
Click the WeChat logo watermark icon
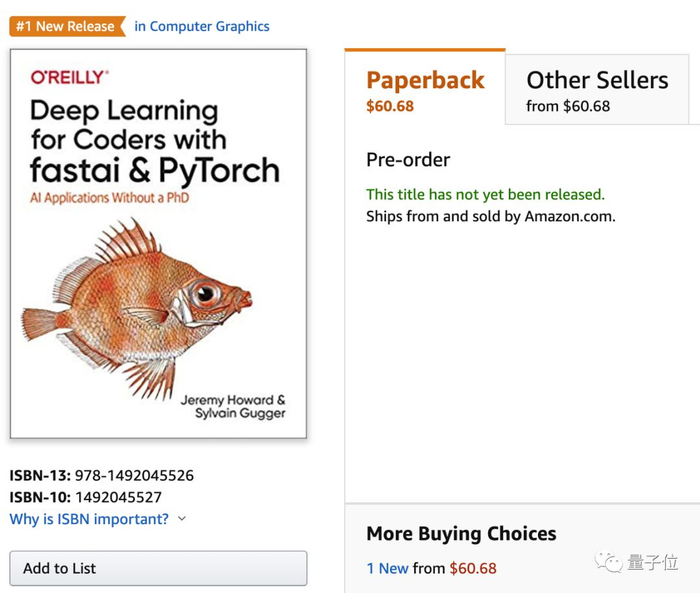pos(609,562)
